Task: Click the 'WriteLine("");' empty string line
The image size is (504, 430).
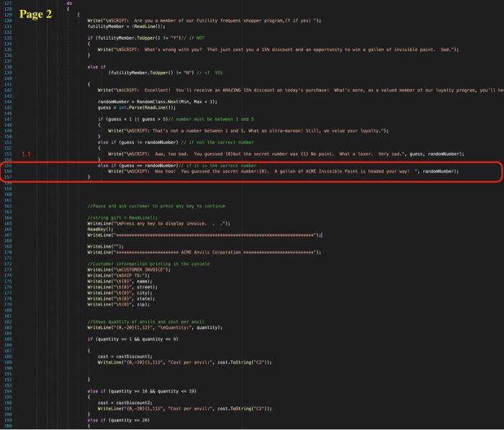Action: [x=105, y=246]
